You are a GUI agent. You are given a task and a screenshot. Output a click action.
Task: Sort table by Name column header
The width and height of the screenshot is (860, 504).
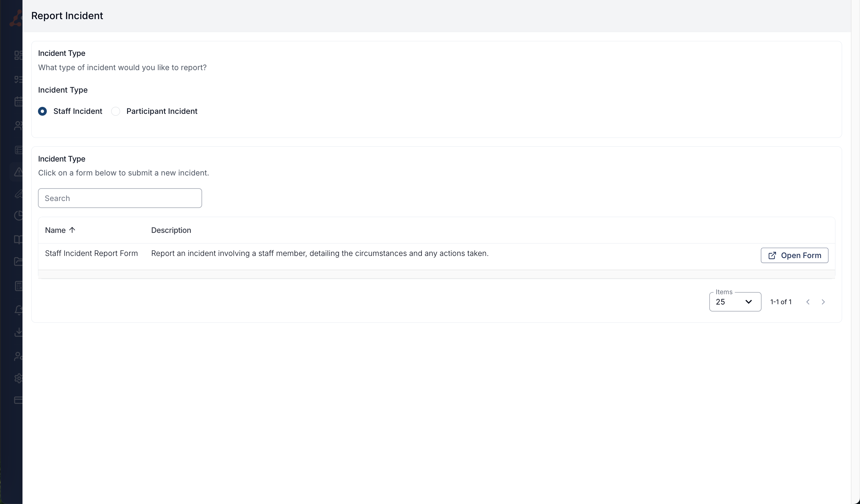pyautogui.click(x=56, y=230)
